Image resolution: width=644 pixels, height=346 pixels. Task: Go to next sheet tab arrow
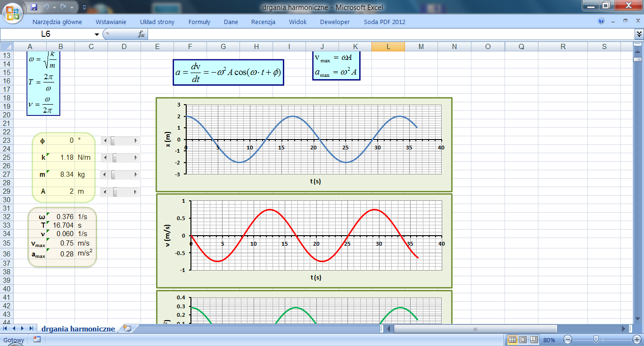coord(22,328)
